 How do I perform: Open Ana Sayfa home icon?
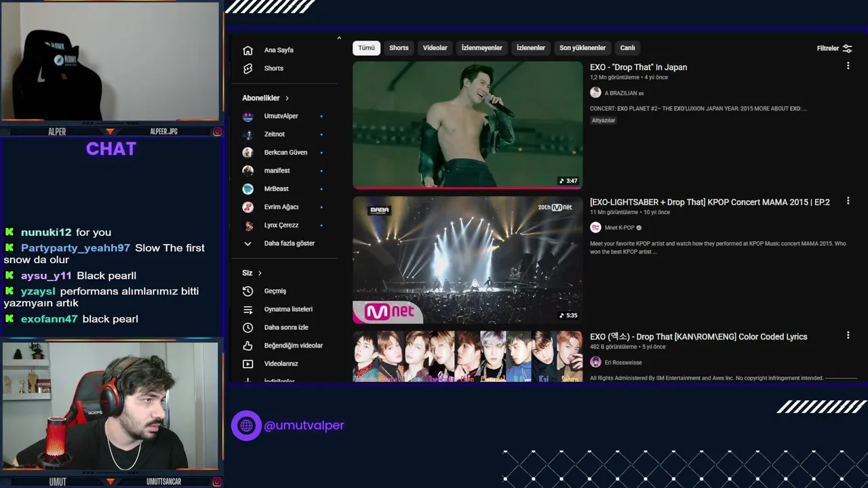[x=248, y=50]
